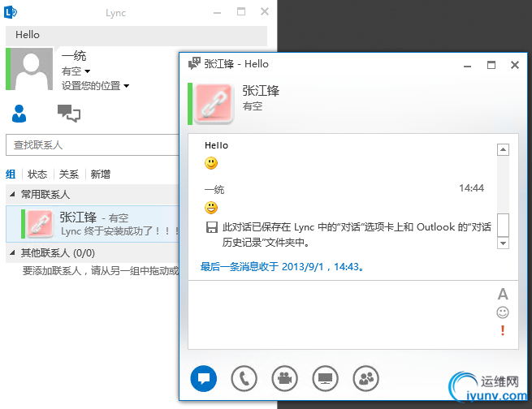
Task: Click the 最后一条消息收于 2013/9/1 link
Action: point(283,267)
